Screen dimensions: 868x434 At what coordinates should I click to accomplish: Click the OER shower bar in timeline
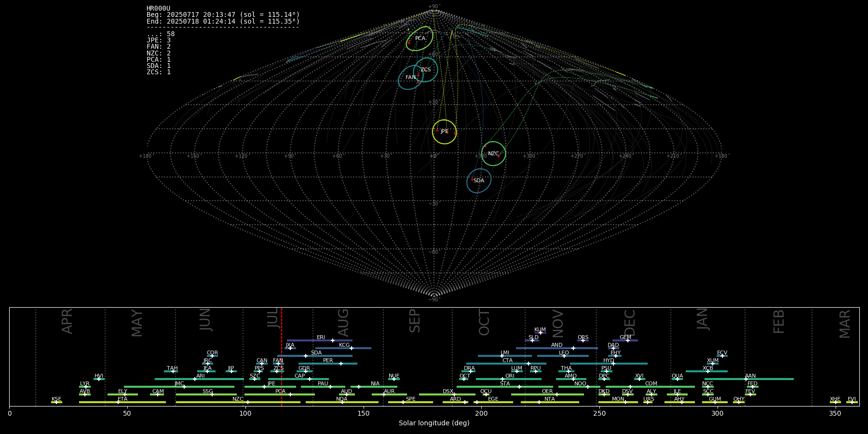(547, 394)
